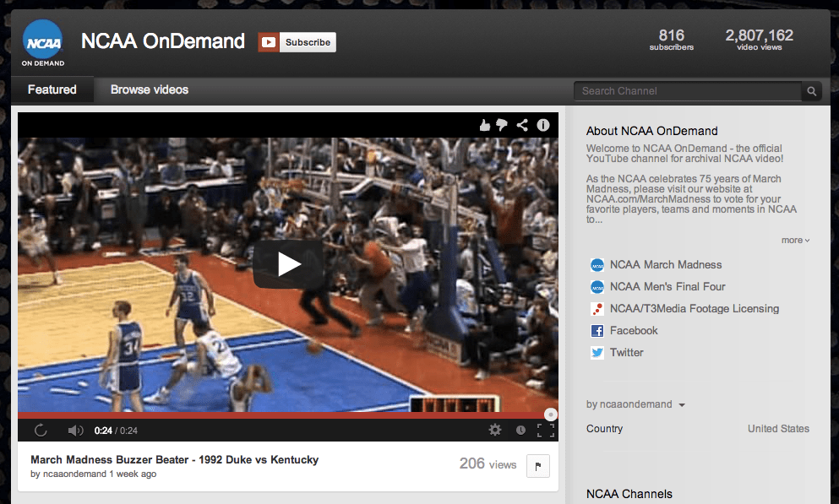This screenshot has height=504, width=839.
Task: Expand the by ncaaondemand dropdown arrow
Action: tap(682, 405)
